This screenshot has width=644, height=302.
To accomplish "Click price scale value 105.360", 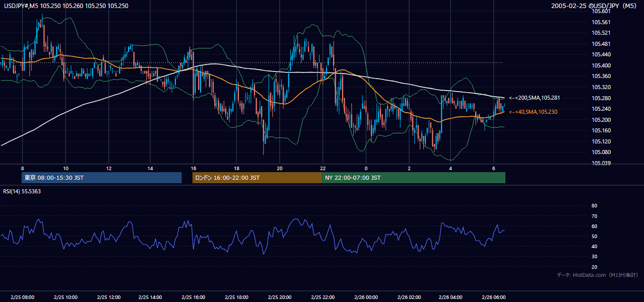I will (x=601, y=77).
